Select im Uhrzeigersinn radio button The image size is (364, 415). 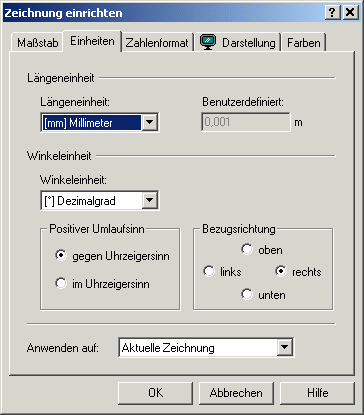(61, 283)
